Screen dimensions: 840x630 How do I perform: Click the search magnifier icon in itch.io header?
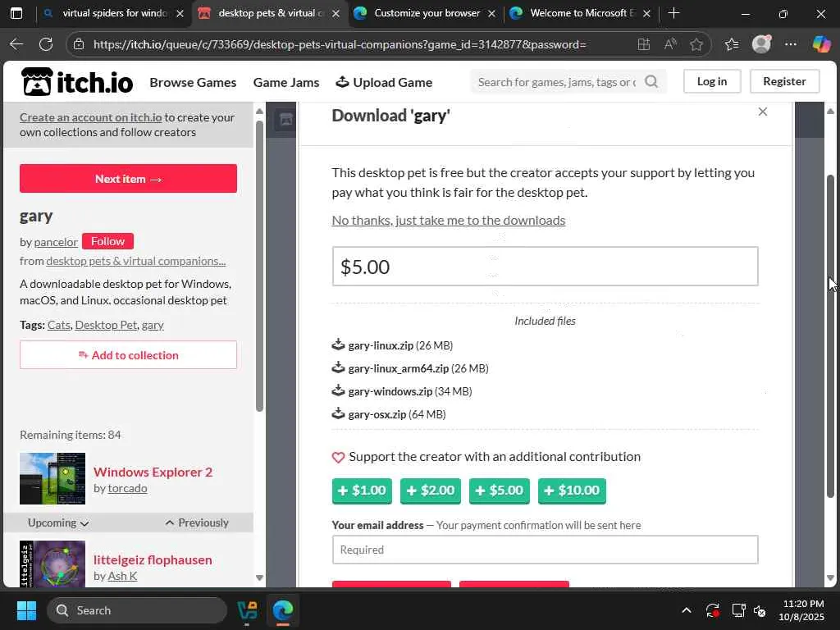click(x=651, y=81)
